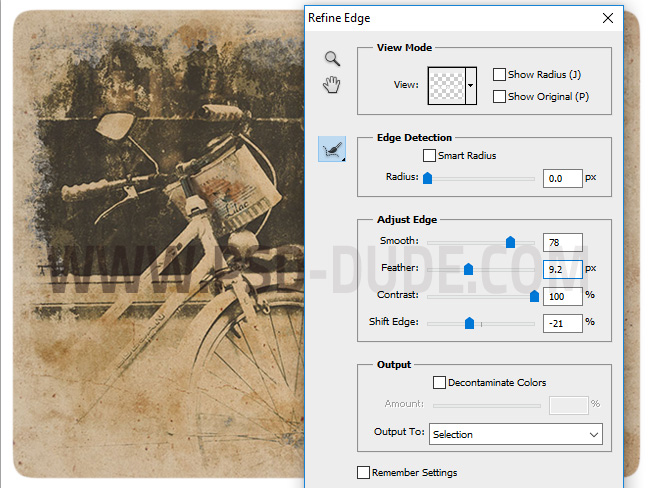
Task: Select the Hand tool icon
Action: pyautogui.click(x=332, y=85)
